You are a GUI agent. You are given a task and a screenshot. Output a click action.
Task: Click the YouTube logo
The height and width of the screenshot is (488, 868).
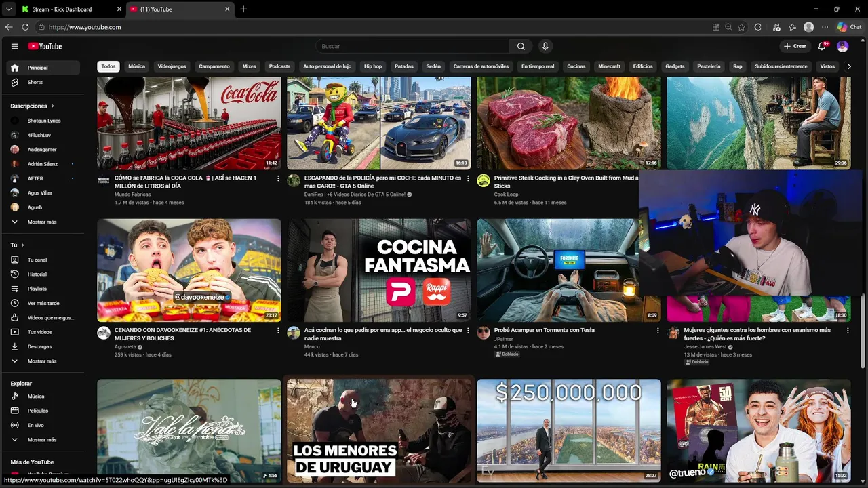tap(45, 46)
